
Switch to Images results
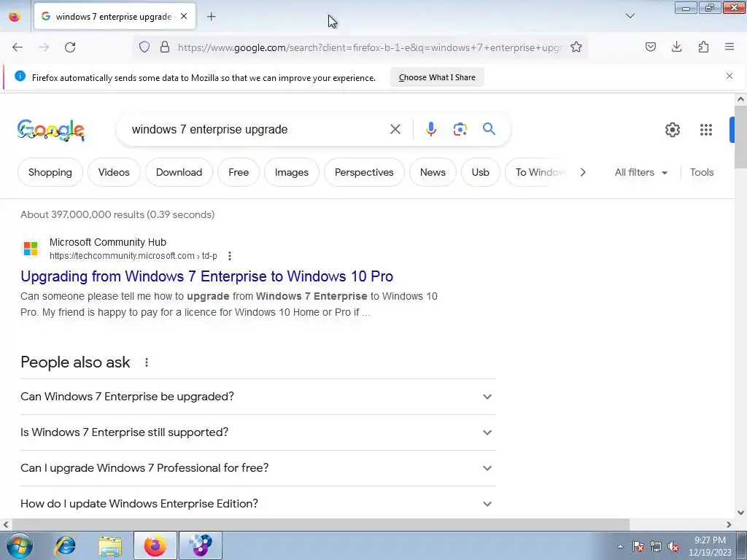pos(292,172)
